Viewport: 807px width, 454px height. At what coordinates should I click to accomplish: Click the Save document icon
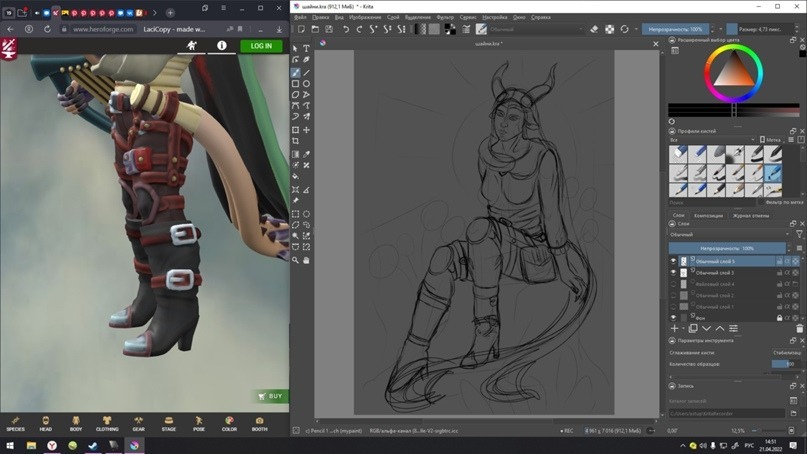[x=329, y=29]
